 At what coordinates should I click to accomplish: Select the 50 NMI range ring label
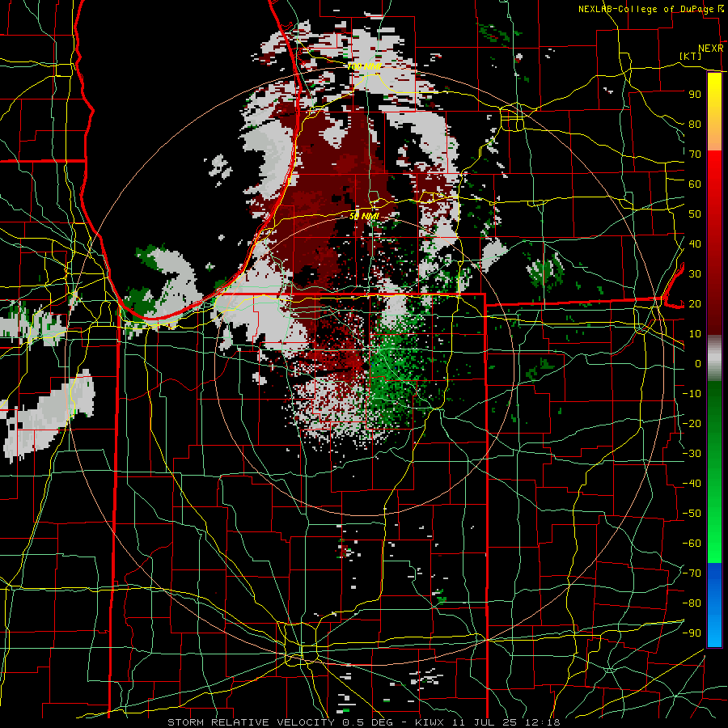click(364, 216)
